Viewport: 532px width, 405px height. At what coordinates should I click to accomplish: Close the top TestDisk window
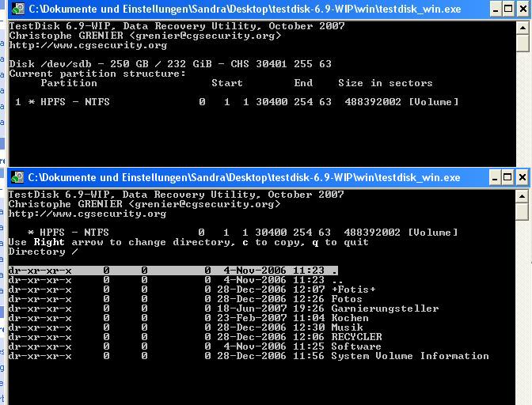coord(523,9)
